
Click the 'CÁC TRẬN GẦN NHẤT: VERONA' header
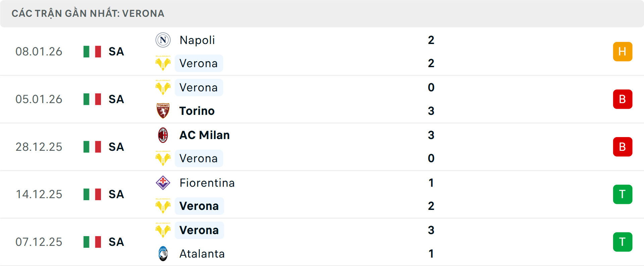(88, 13)
